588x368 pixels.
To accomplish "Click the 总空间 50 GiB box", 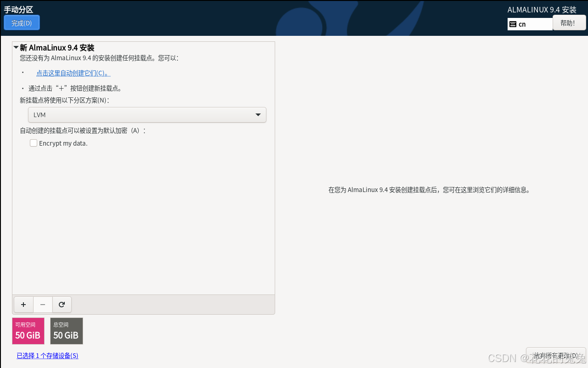I will 67,331.
